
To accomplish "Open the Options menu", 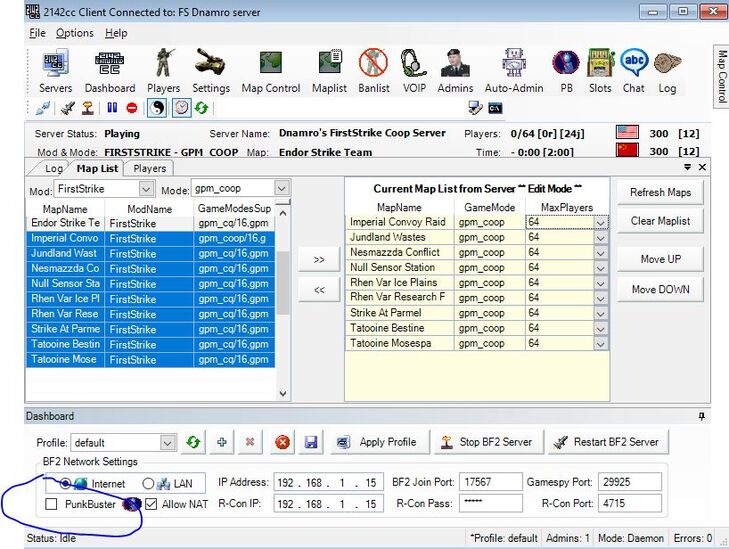I will (x=74, y=33).
